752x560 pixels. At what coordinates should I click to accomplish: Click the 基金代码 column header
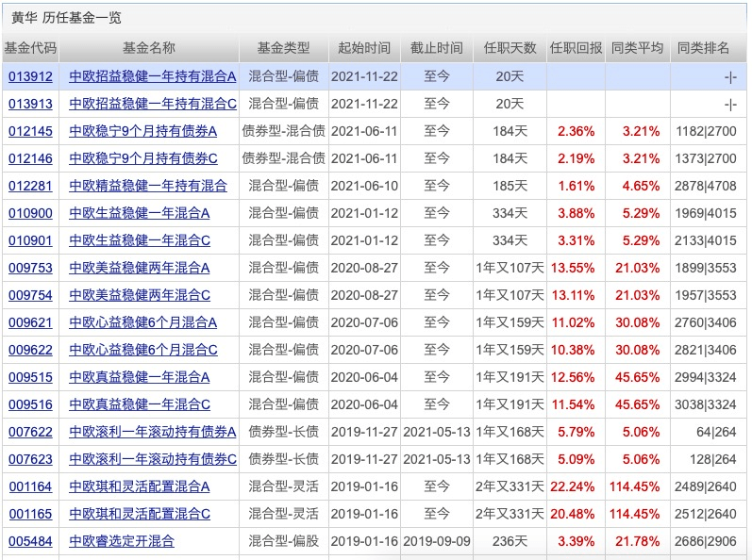(30, 48)
